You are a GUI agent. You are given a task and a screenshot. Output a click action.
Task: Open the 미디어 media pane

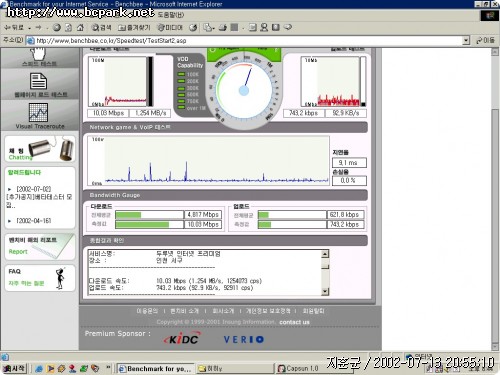point(170,27)
